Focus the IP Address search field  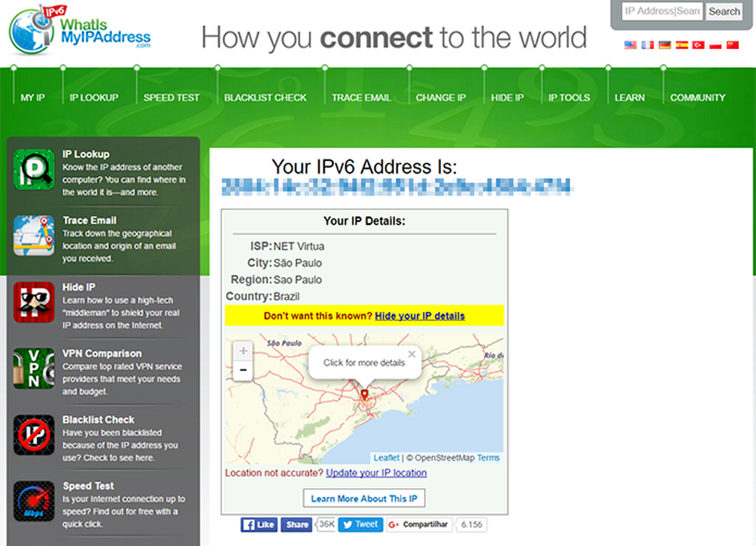[x=662, y=11]
